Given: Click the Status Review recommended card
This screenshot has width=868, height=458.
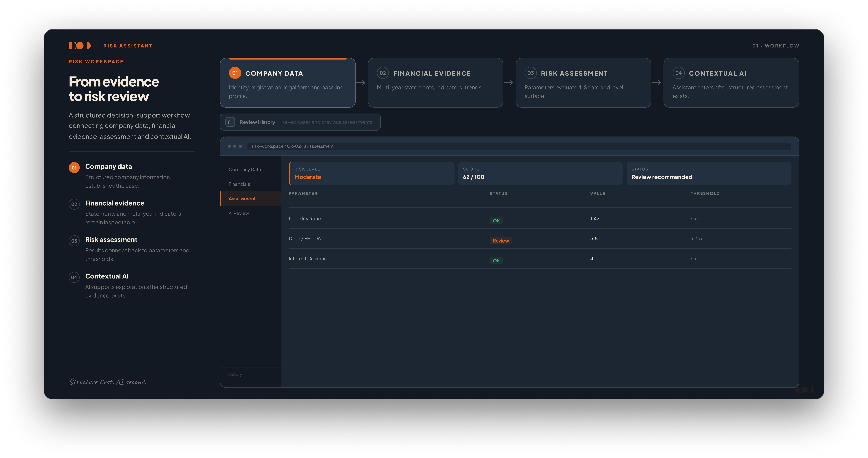Looking at the screenshot, I should [709, 174].
